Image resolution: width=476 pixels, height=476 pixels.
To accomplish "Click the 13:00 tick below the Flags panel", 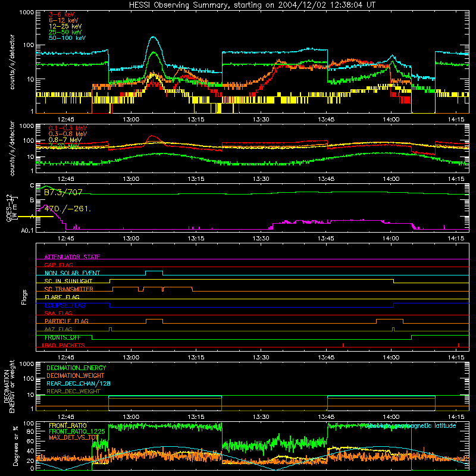I will pyautogui.click(x=131, y=358).
